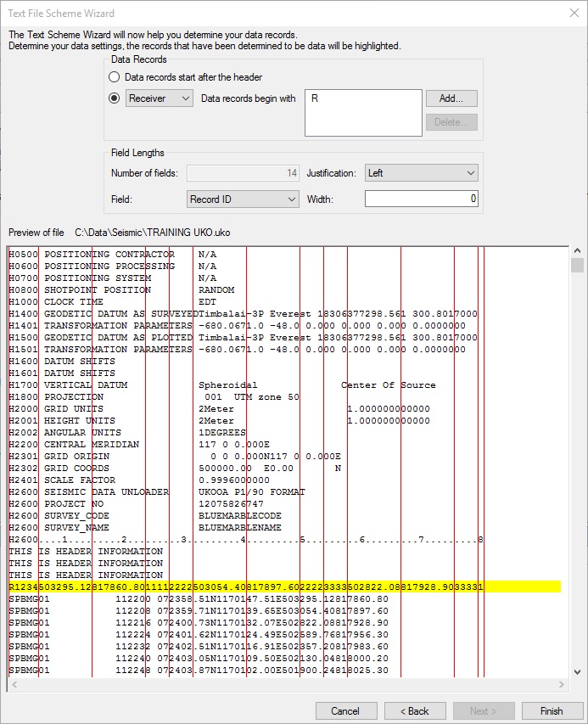This screenshot has width=588, height=724.
Task: Click the < Back button
Action: tap(415, 711)
